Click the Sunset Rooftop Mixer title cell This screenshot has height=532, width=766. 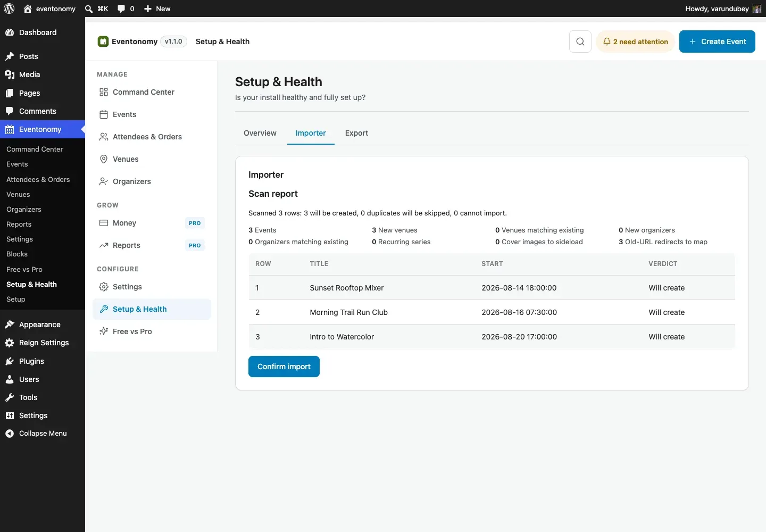point(347,288)
